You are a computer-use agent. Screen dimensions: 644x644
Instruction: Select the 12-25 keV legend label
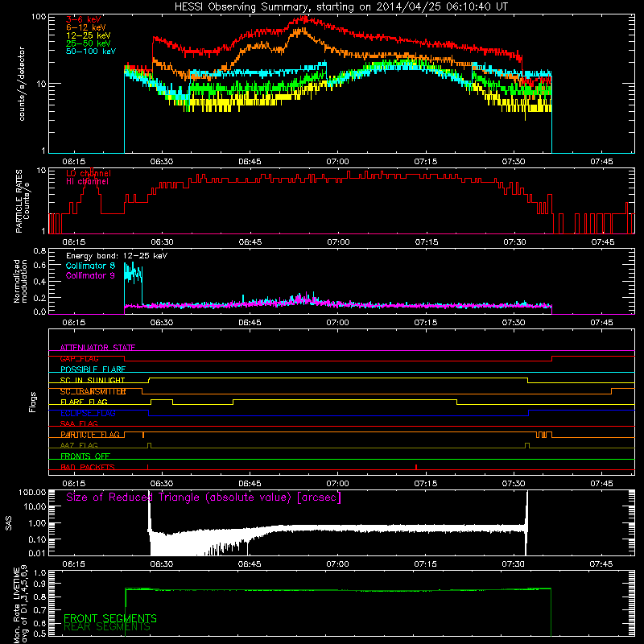point(89,35)
